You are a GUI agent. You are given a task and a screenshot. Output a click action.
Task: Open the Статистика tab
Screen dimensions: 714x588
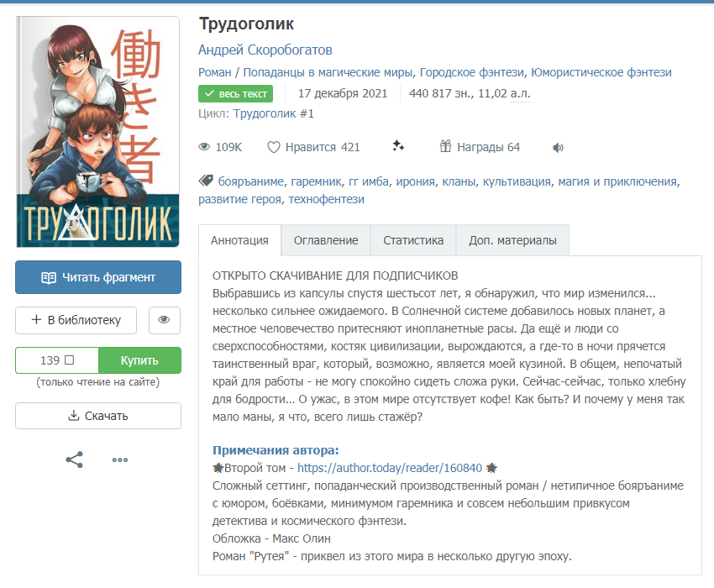[x=413, y=240]
